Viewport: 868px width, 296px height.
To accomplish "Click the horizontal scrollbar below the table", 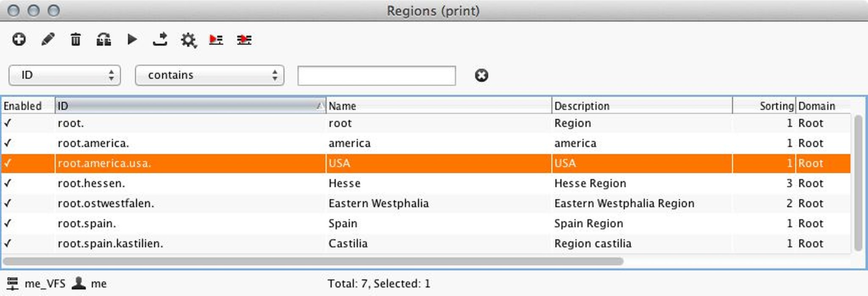I will [x=314, y=261].
